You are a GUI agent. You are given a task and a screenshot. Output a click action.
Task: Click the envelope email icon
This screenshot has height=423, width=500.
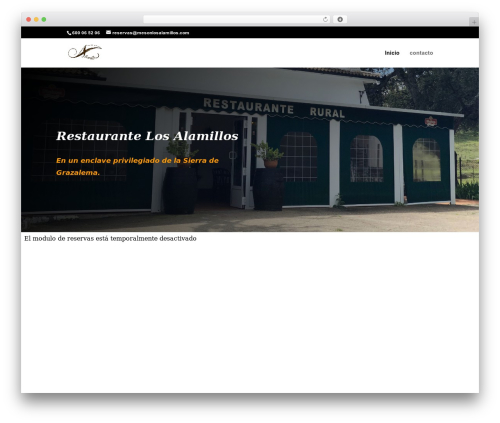[x=108, y=32]
